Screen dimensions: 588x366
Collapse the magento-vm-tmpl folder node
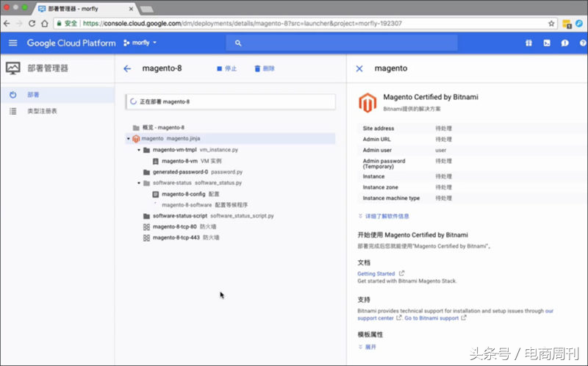point(138,150)
